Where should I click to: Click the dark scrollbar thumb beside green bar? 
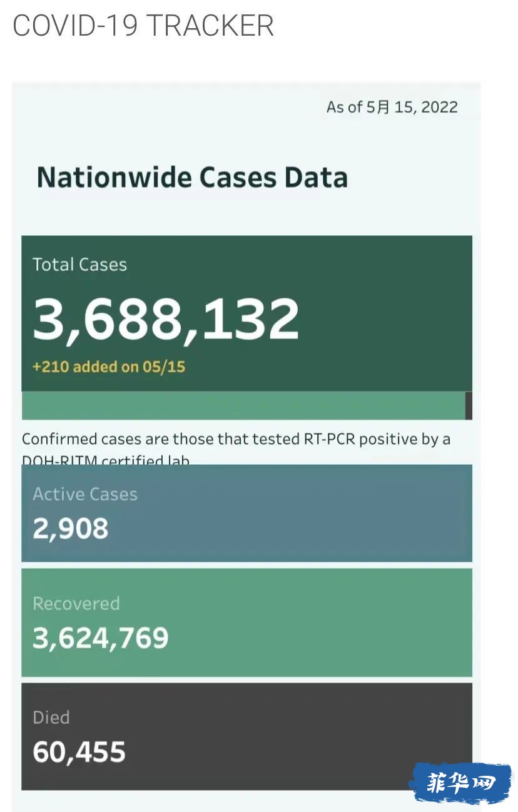point(469,405)
